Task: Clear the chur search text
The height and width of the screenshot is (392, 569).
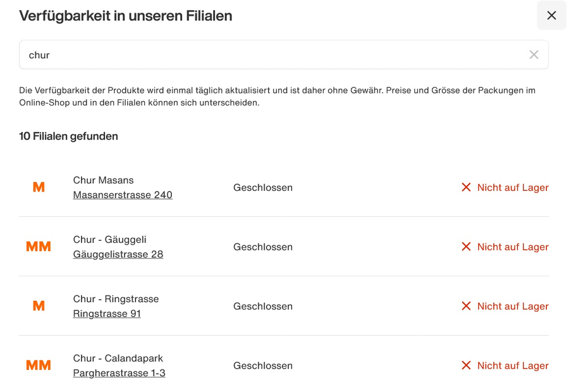Action: point(534,55)
